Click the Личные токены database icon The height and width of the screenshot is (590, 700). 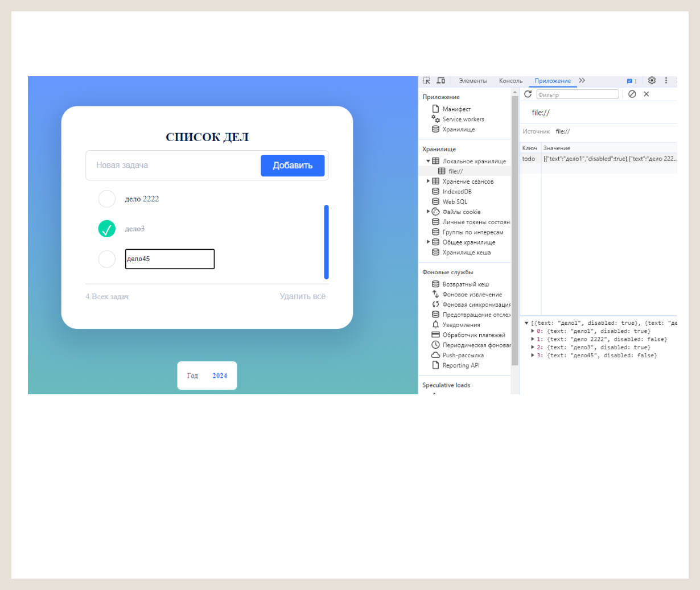tap(435, 222)
